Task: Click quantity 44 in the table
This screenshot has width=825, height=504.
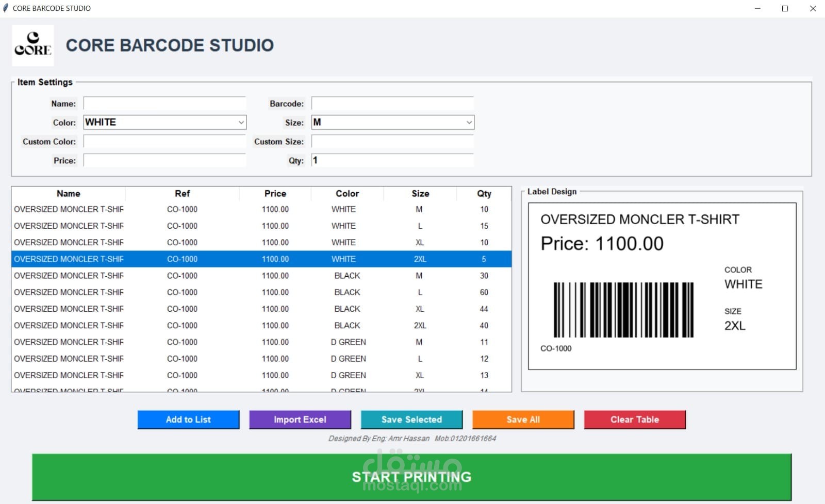Action: click(484, 309)
